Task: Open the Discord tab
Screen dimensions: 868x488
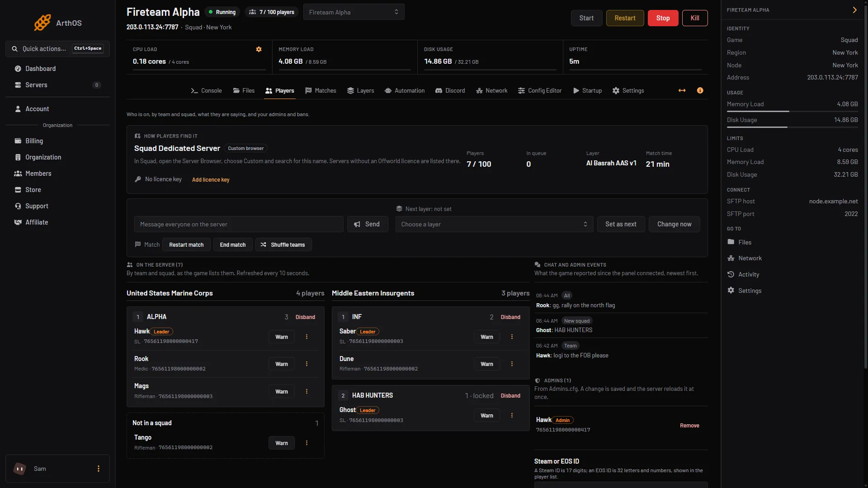Action: (x=450, y=91)
